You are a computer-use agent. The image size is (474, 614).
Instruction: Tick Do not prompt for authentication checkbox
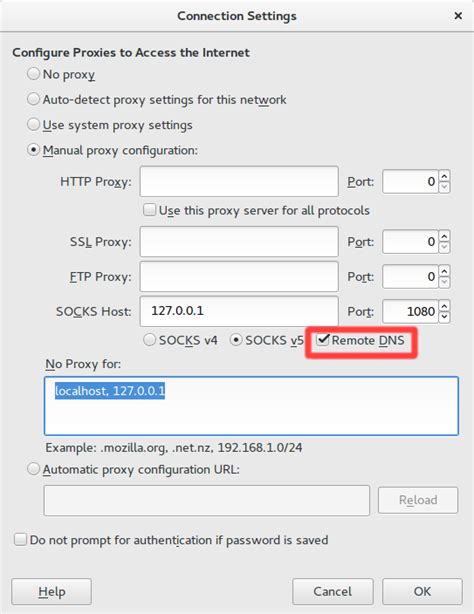point(20,539)
